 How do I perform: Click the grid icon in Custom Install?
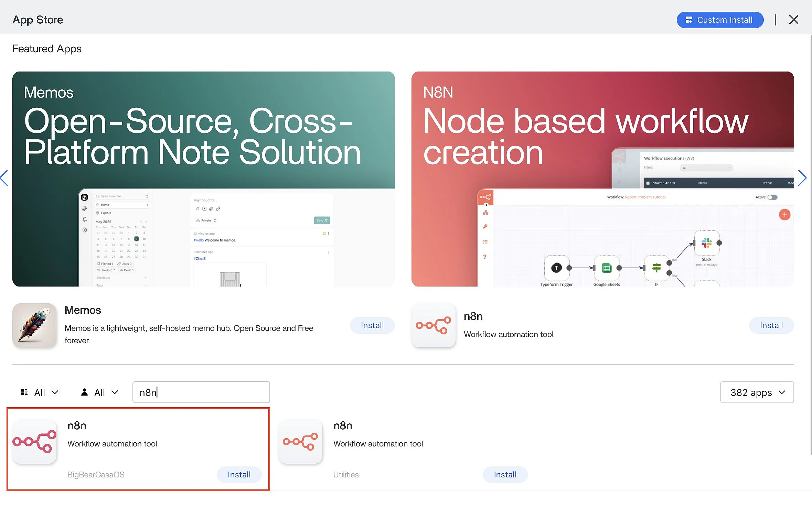click(x=688, y=20)
